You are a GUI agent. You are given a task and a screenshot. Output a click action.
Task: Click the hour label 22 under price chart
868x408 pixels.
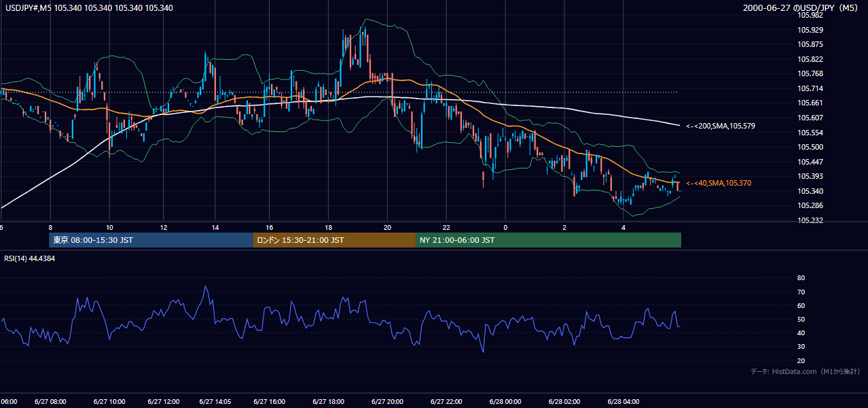point(446,227)
